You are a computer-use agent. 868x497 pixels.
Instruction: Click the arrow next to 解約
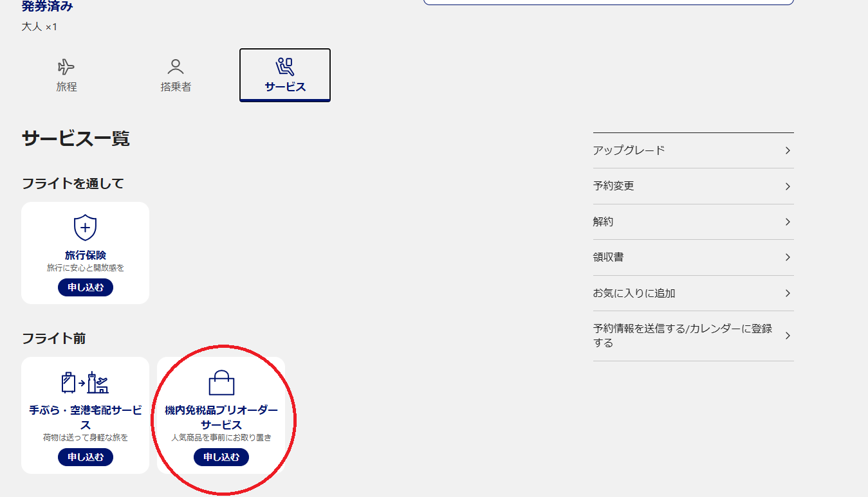click(788, 222)
